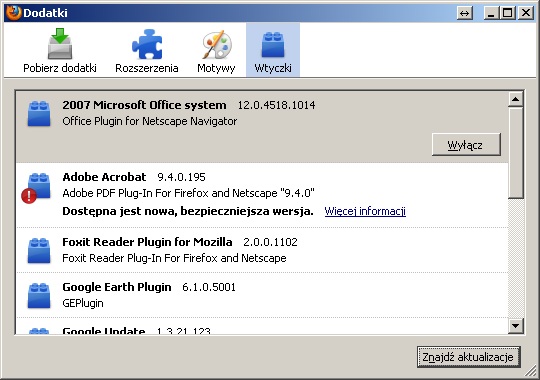Screen dimensions: 540x380
Task: Click the Dostępna jest nowa, bezpieczniejsza wersja warning
Action: click(188, 211)
